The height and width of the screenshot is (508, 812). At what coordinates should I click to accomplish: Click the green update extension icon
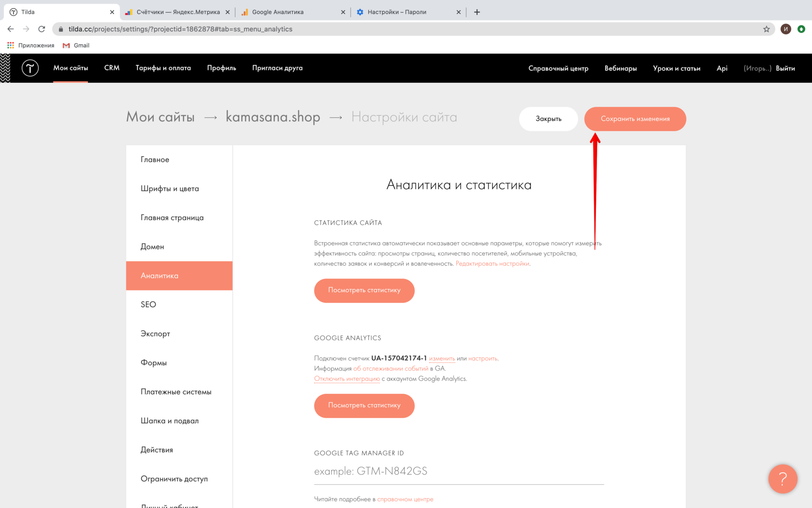click(x=801, y=29)
